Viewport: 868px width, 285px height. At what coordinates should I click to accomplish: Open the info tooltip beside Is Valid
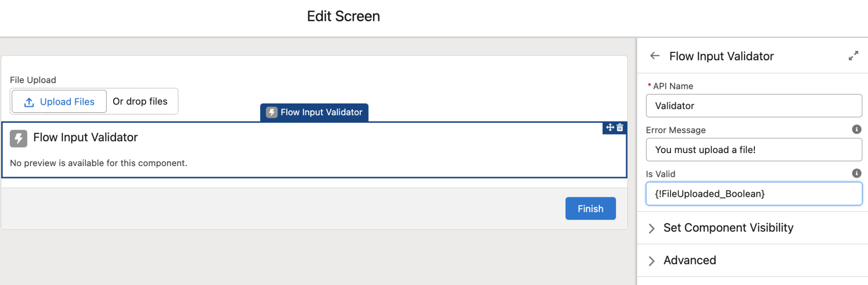[856, 173]
